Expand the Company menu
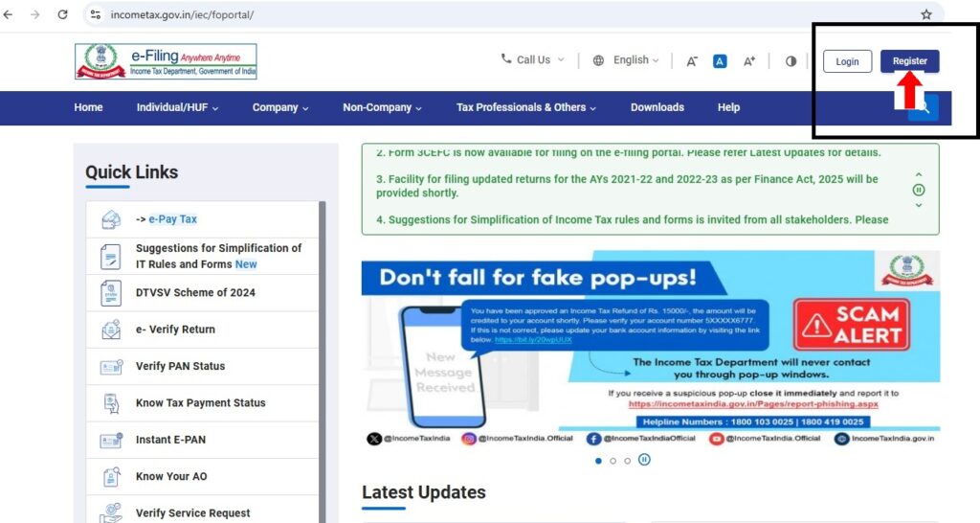 pos(280,107)
